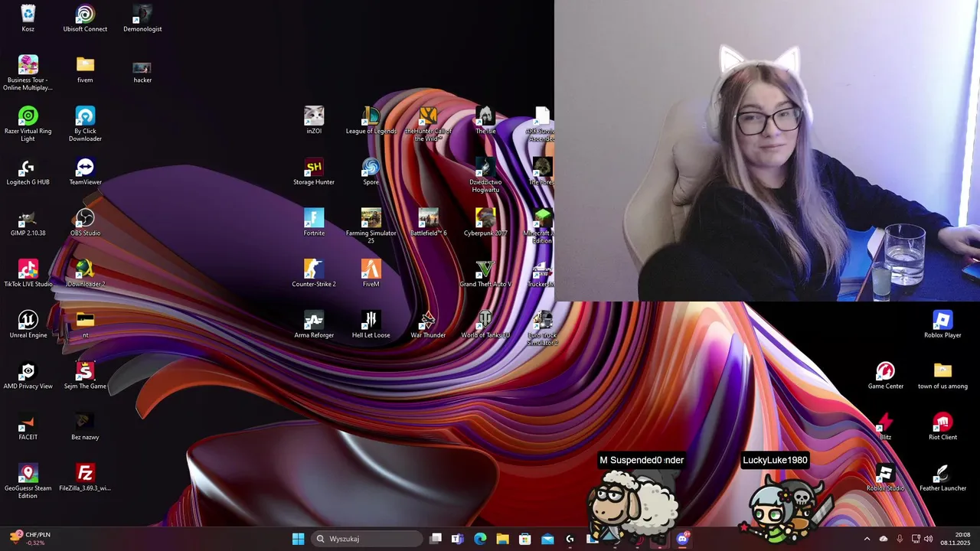Select theHunter Call of the Wild icon
Image resolution: width=980 pixels, height=551 pixels.
pos(428,123)
